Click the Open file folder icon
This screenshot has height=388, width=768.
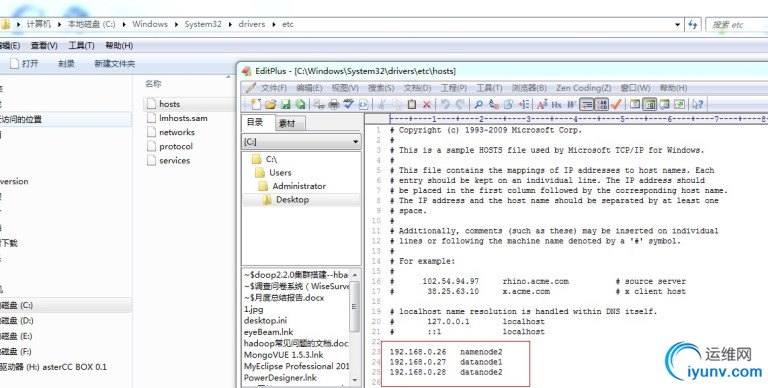[270, 104]
